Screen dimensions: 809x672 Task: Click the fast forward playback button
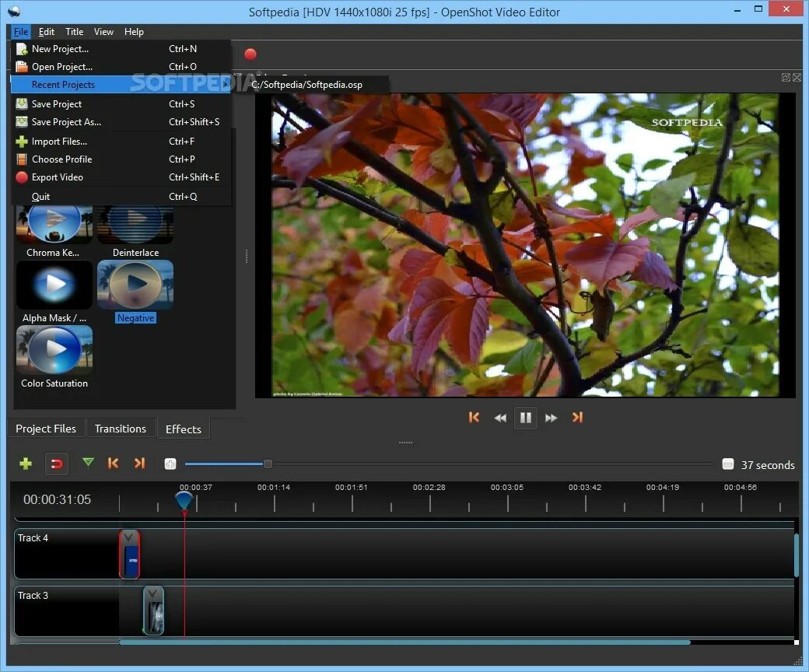pos(551,418)
